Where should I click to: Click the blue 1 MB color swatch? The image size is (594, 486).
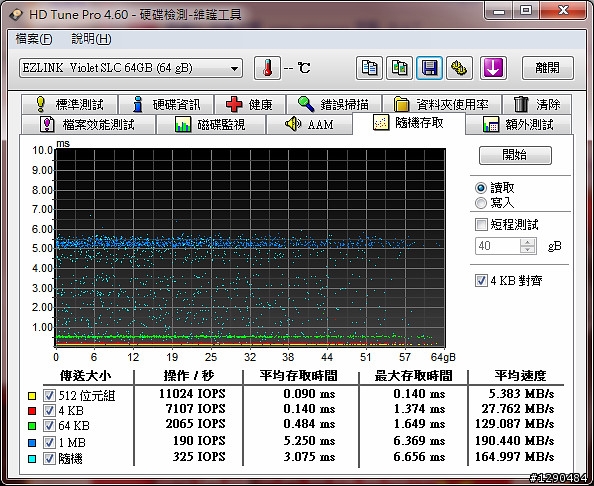[x=32, y=442]
